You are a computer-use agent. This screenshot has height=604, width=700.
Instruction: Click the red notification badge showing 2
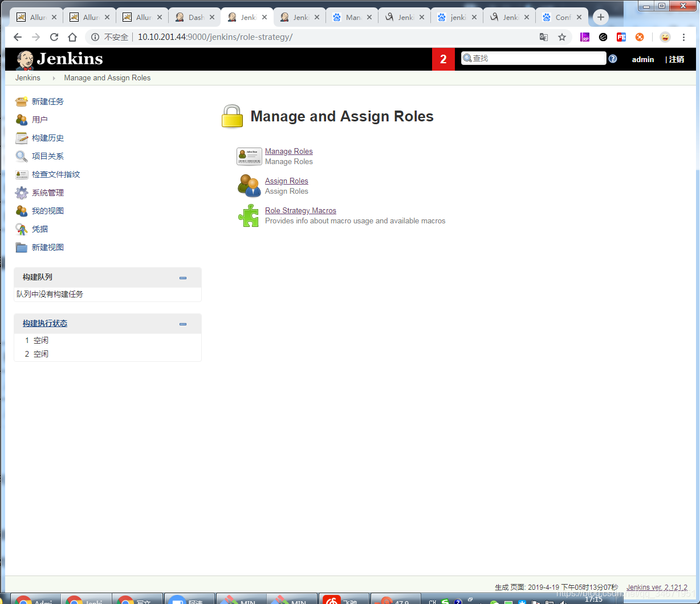point(443,59)
